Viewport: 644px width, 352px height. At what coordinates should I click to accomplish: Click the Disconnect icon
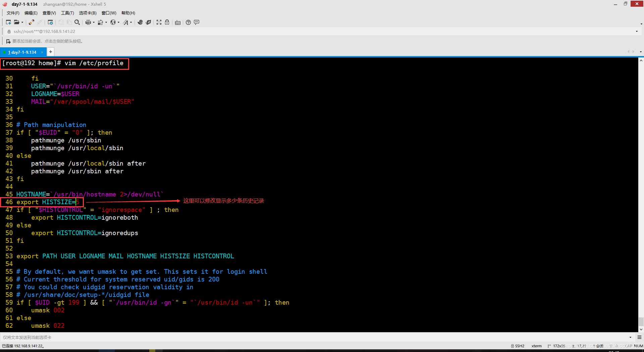pos(40,22)
